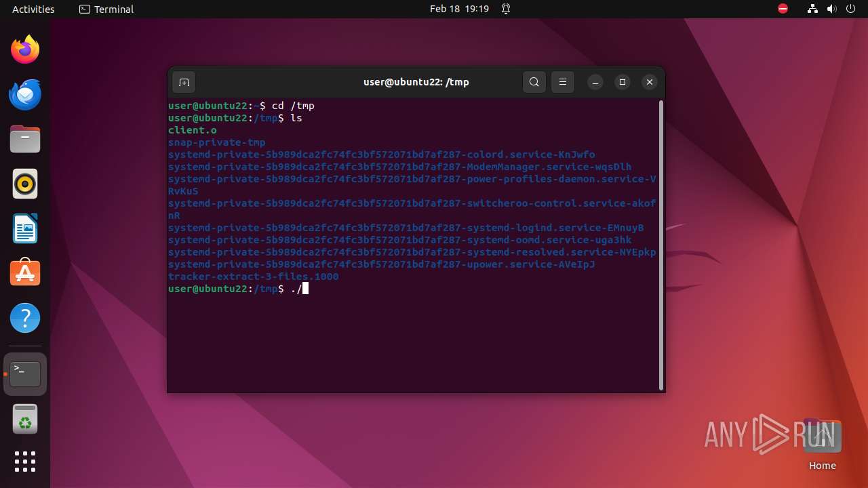Select the Terminal dock icon
868x488 pixels.
25,374
